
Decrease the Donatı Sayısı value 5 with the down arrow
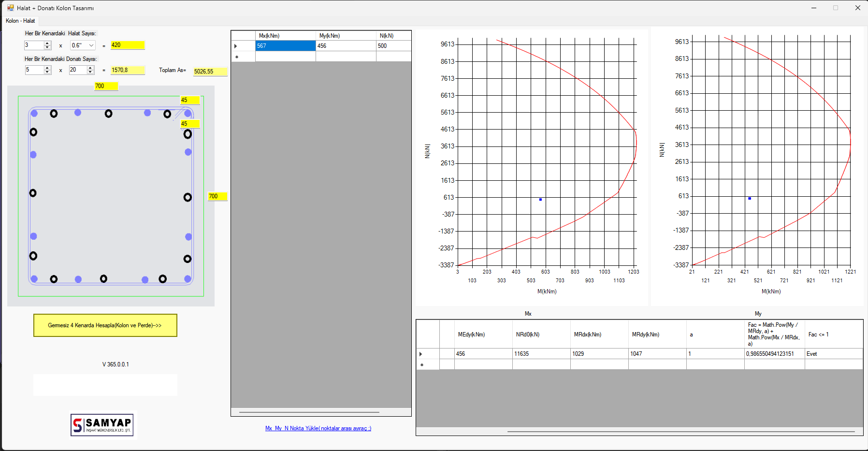47,72
